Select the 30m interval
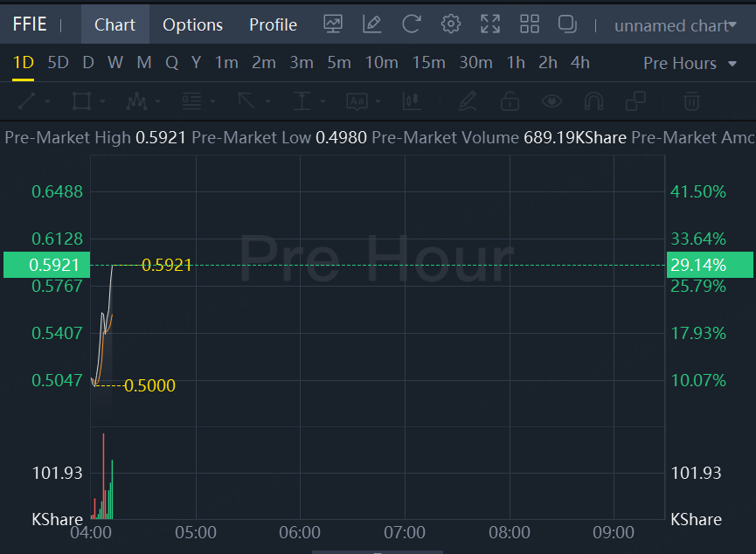Image resolution: width=756 pixels, height=554 pixels. click(x=475, y=63)
